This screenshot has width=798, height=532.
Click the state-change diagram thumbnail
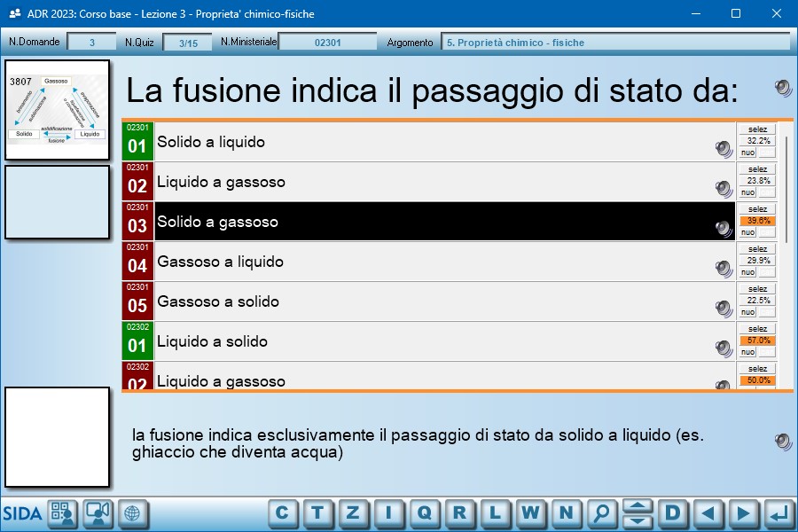[58, 109]
